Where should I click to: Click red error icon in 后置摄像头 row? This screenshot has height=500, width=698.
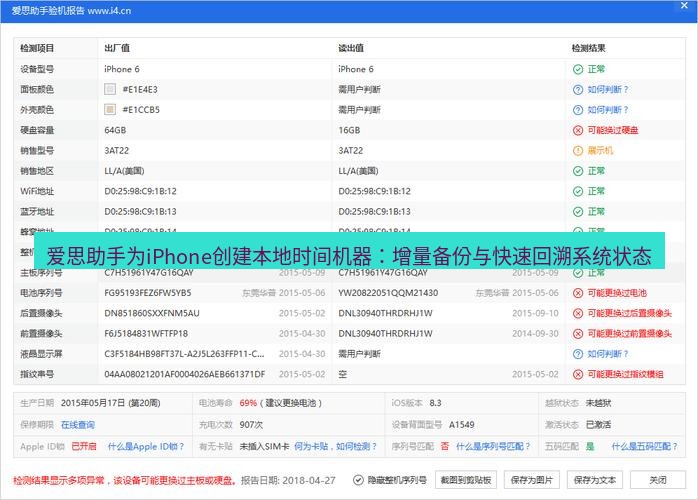pyautogui.click(x=578, y=313)
